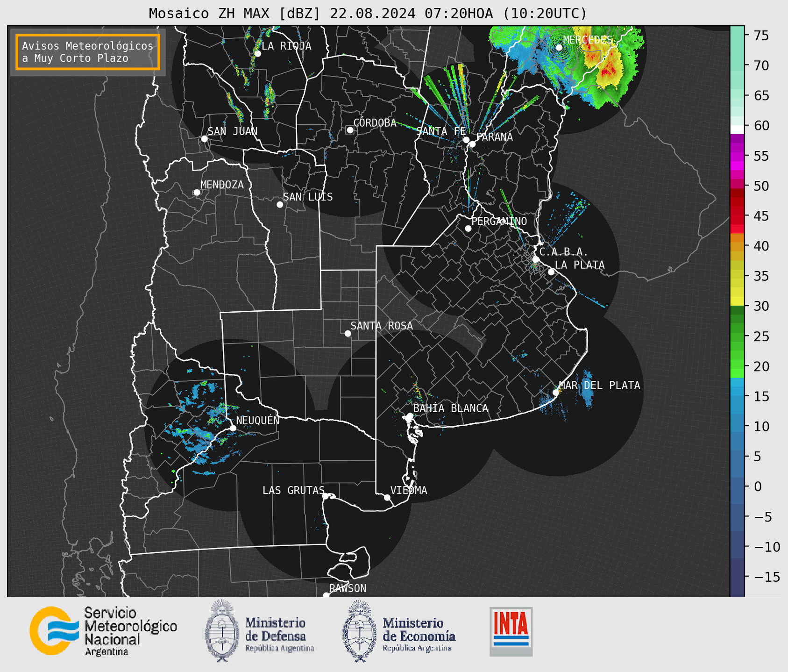Click the PARANÁ city marker dot
The width and height of the screenshot is (788, 672).
coord(473,144)
